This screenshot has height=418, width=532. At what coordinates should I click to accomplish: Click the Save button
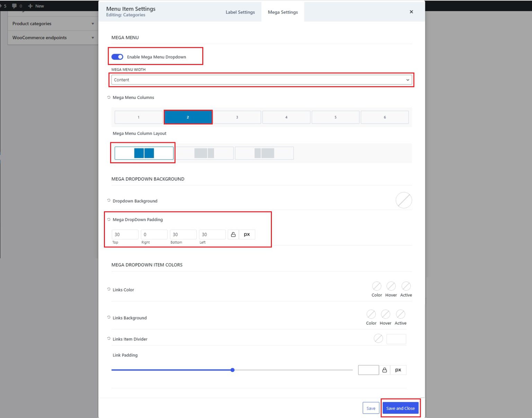pos(371,408)
